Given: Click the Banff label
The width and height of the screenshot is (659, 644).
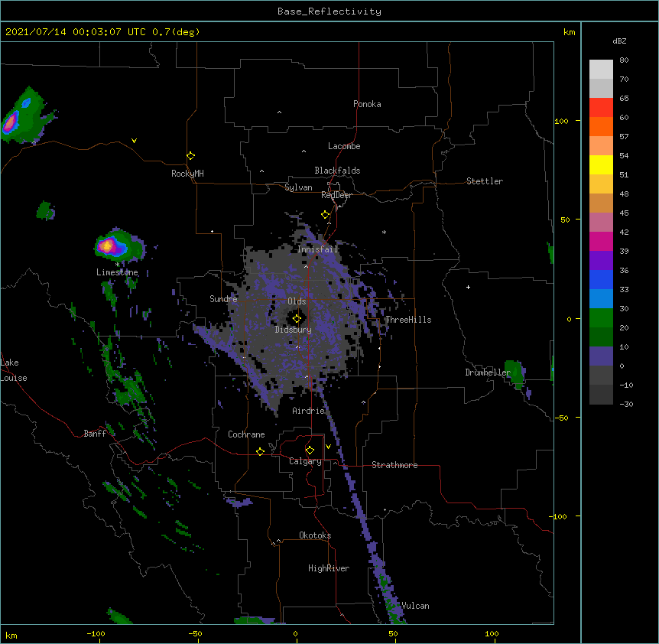Looking at the screenshot, I should (x=95, y=434).
